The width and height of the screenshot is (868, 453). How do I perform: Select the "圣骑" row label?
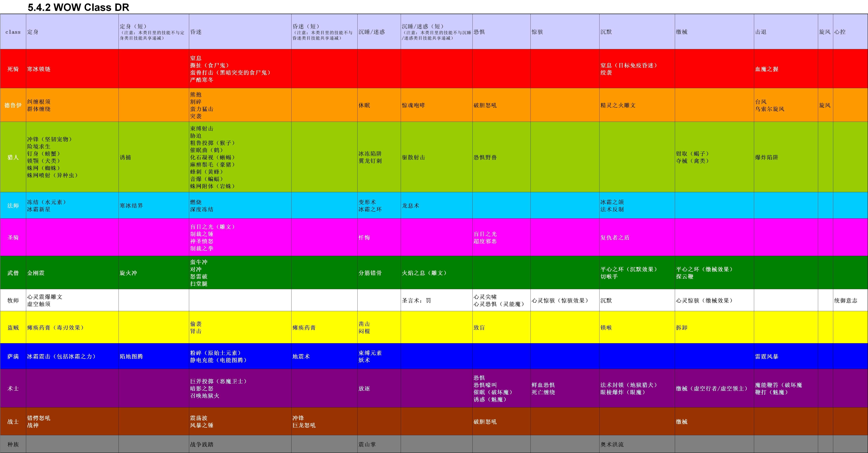(x=13, y=237)
